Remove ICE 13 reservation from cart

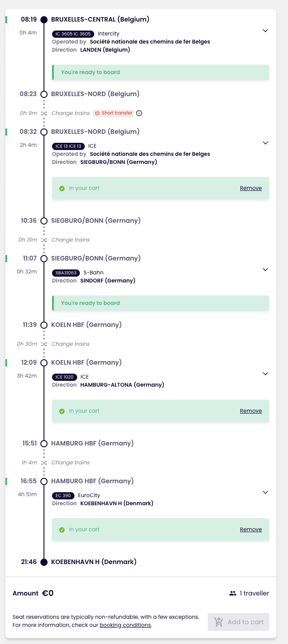(251, 188)
